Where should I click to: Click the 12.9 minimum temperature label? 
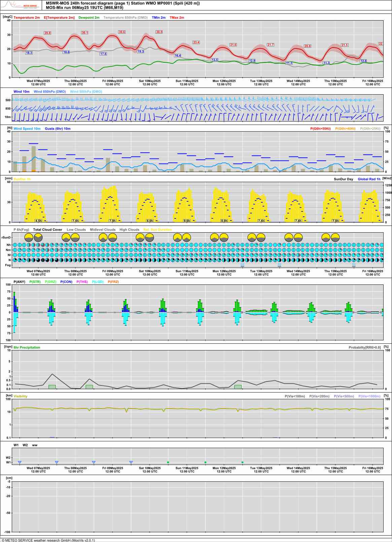tap(252, 61)
